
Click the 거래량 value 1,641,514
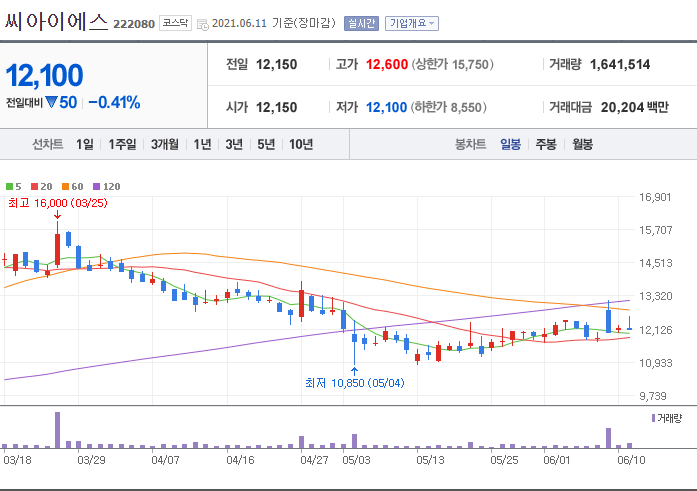point(620,64)
